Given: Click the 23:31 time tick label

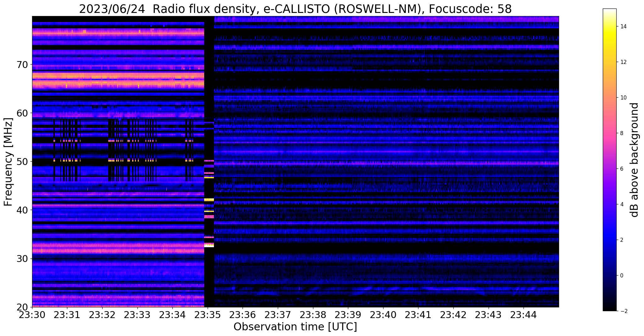Looking at the screenshot, I should pyautogui.click(x=67, y=315).
